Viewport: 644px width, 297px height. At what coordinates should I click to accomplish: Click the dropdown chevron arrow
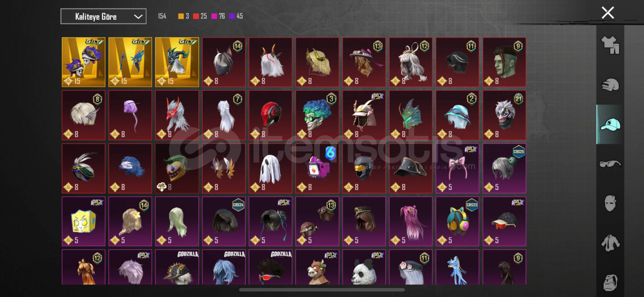138,16
